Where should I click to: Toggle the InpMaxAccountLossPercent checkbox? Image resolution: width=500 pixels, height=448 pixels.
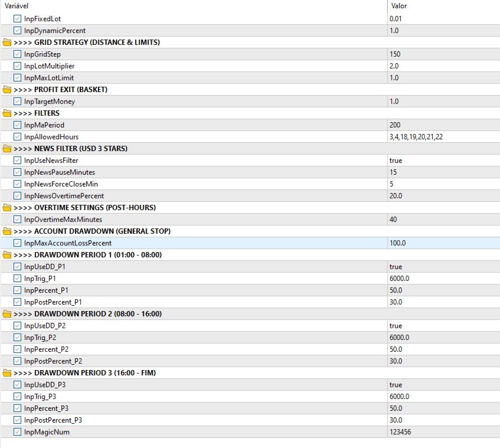(17, 243)
